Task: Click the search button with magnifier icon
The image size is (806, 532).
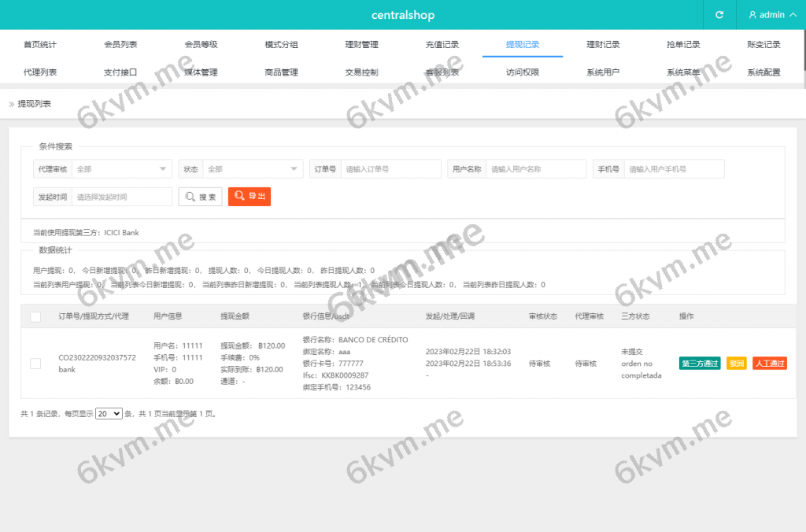Action: [x=200, y=197]
